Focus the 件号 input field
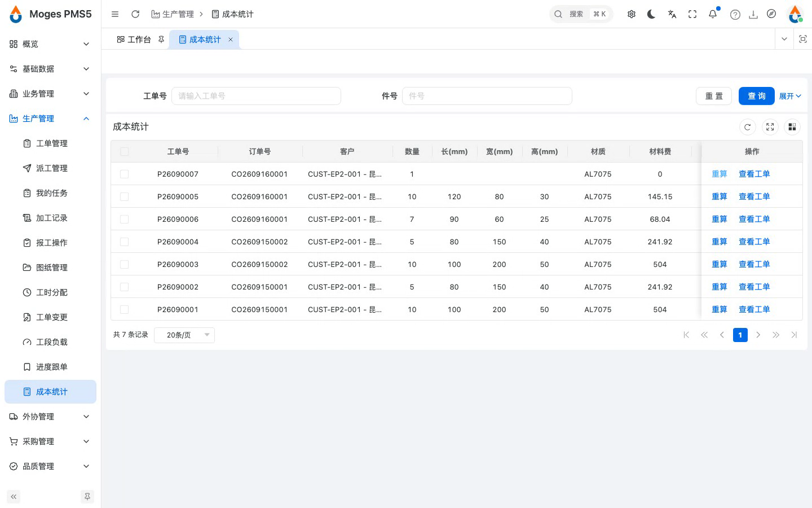Viewport: 812px width, 508px height. click(487, 96)
